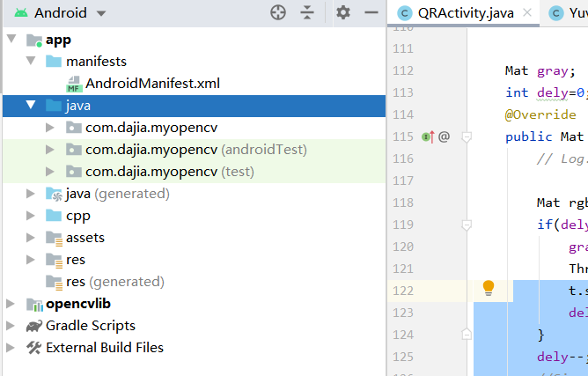Click the androidTest package icon
The height and width of the screenshot is (376, 588).
coord(74,150)
